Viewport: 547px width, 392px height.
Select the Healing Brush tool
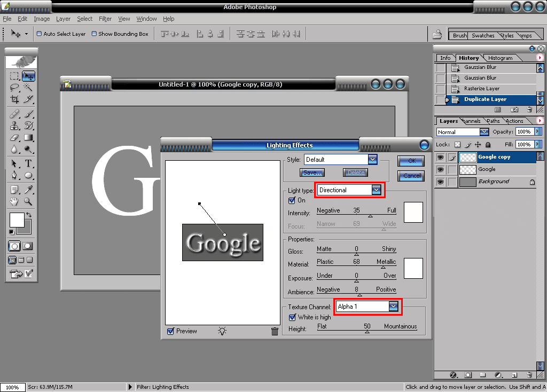click(x=14, y=114)
